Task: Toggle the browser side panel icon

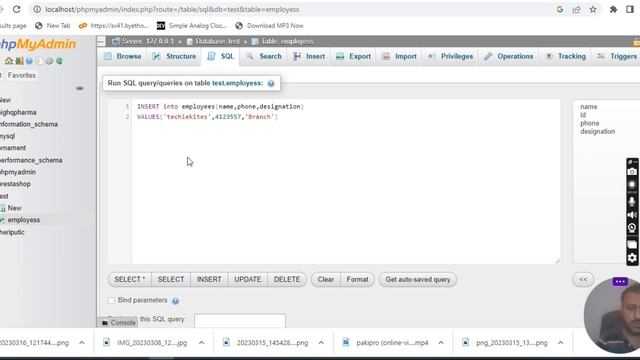Action: (x=630, y=9)
